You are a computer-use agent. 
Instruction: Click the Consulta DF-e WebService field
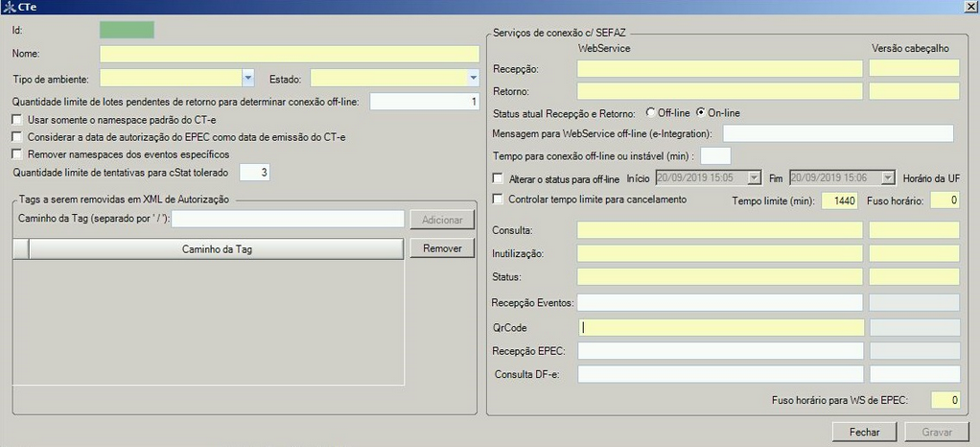pos(721,374)
